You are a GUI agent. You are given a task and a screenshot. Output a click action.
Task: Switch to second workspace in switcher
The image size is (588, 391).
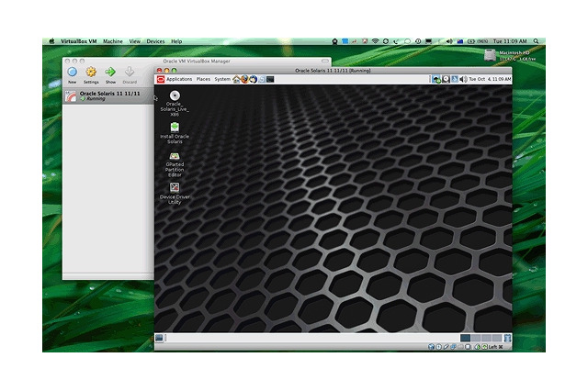pos(476,338)
